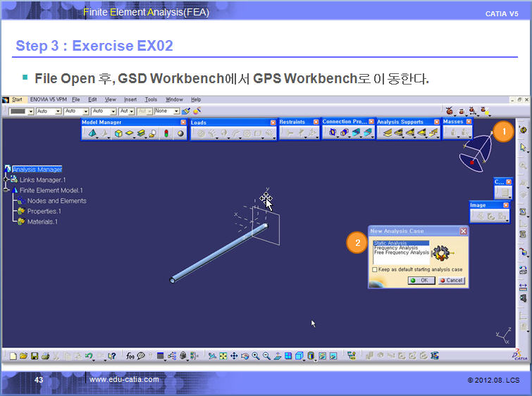Screen dimensions: 532x396
Task: Choose Free Frequency Analysis case type
Action: coord(401,252)
